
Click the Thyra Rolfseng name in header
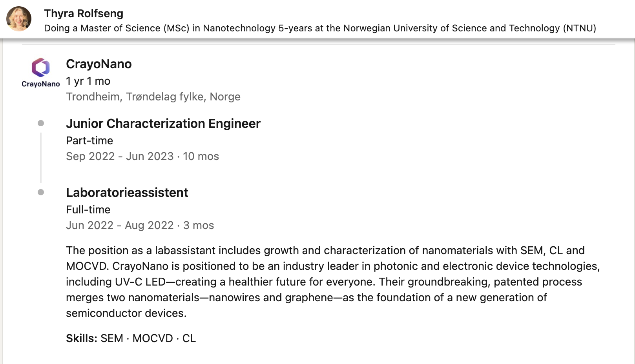(84, 13)
